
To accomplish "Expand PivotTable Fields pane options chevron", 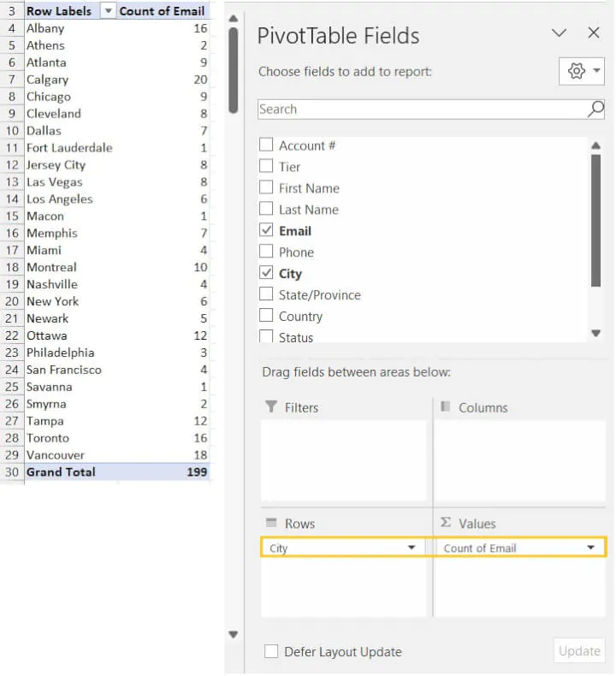I will click(559, 33).
